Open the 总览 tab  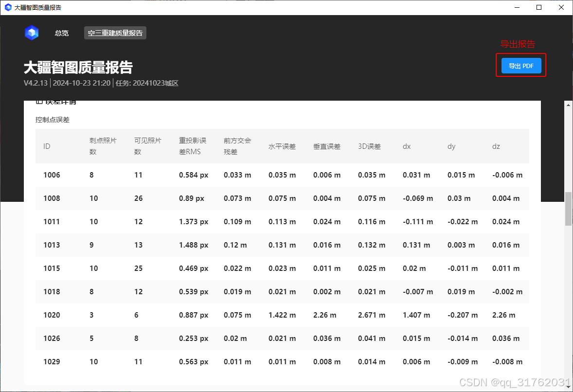[61, 33]
